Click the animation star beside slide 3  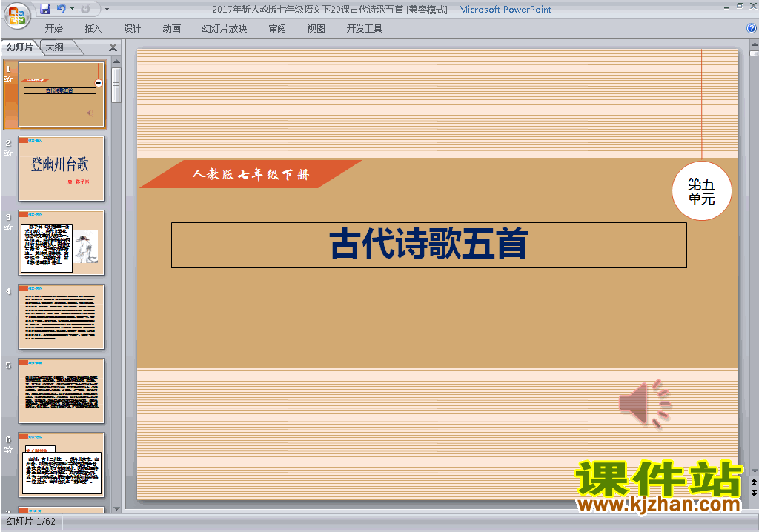[x=8, y=227]
